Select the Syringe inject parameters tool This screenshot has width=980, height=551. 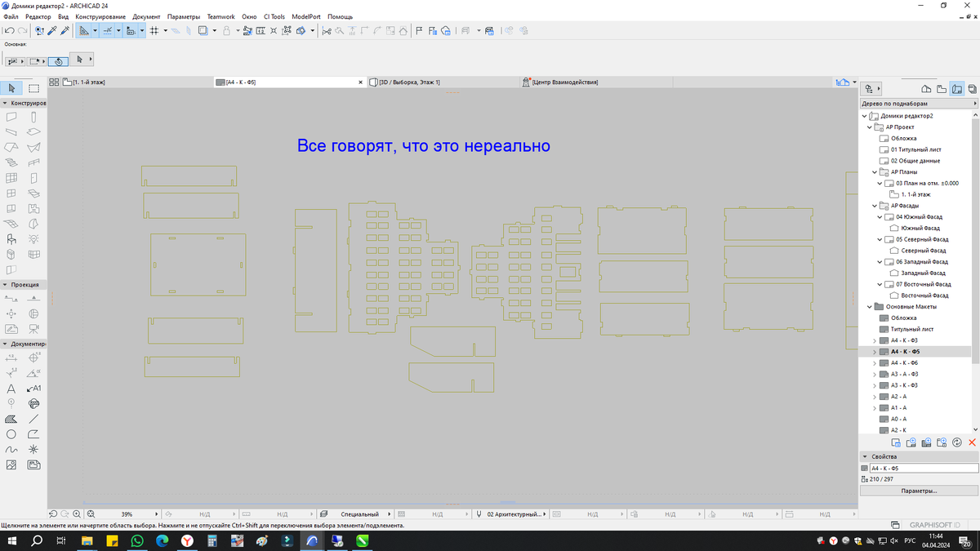(x=65, y=30)
